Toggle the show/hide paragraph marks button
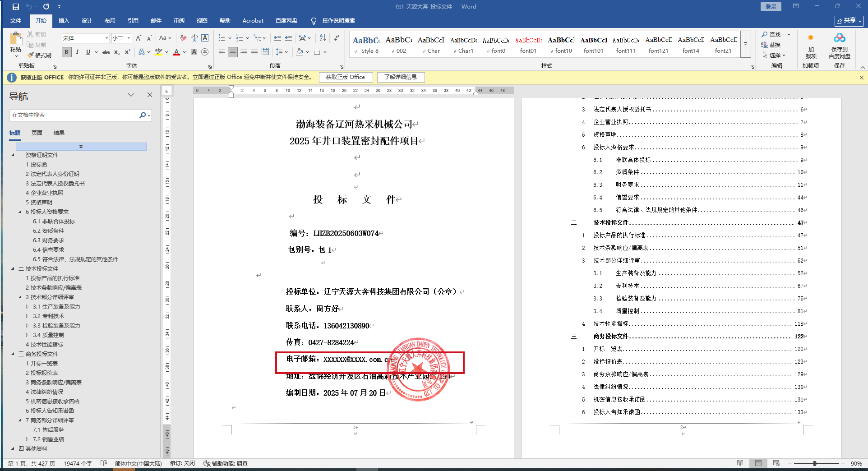 coord(337,38)
